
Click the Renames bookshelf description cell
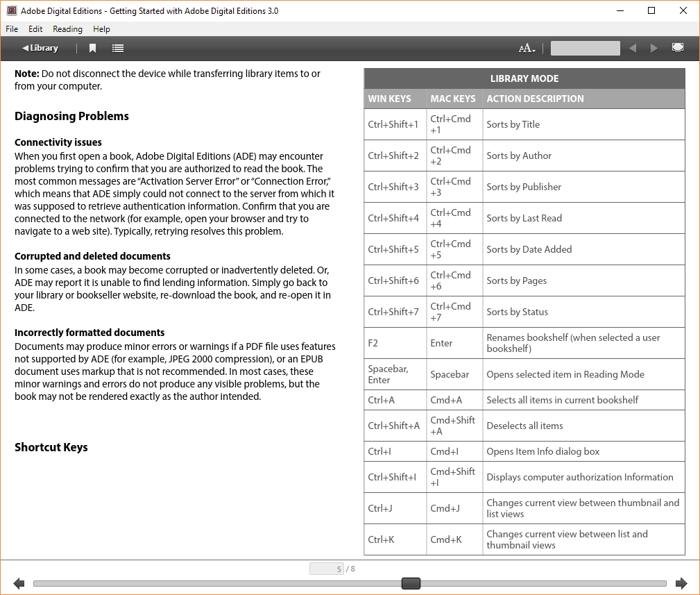(x=584, y=344)
